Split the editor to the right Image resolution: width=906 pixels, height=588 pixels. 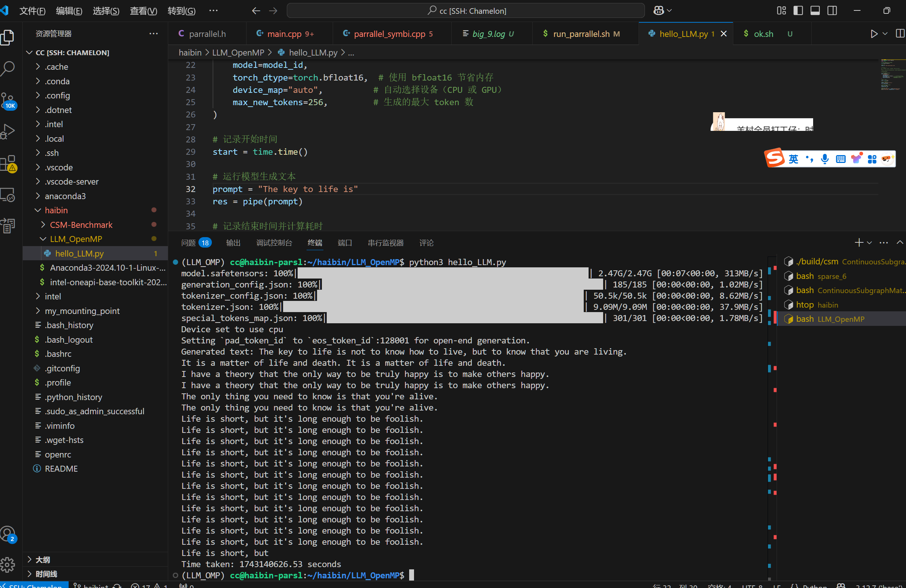(x=900, y=34)
